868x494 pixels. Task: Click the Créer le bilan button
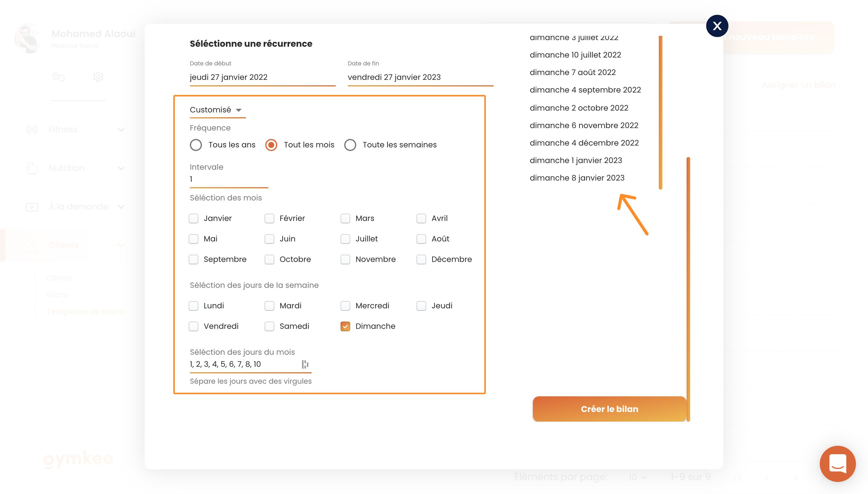click(x=609, y=409)
